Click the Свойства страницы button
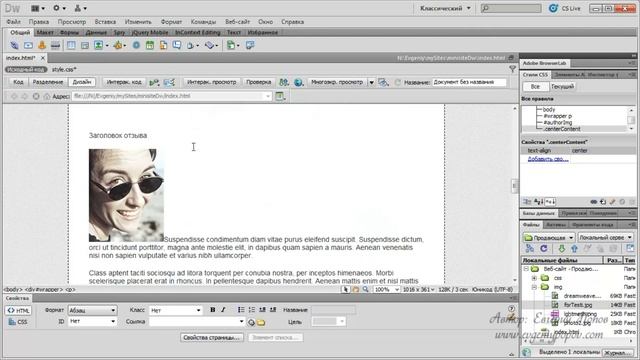Screen dimensions: 640x360 (211, 338)
